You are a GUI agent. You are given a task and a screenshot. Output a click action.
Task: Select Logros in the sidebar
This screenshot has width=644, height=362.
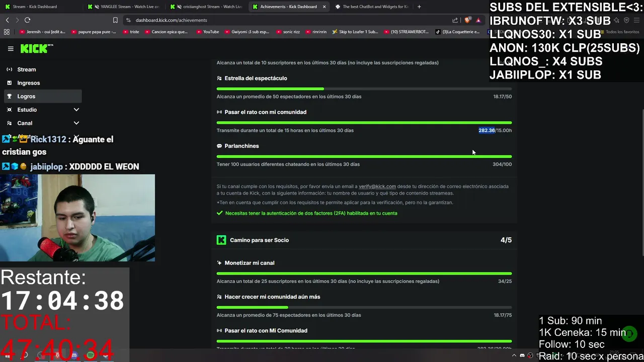point(43,96)
